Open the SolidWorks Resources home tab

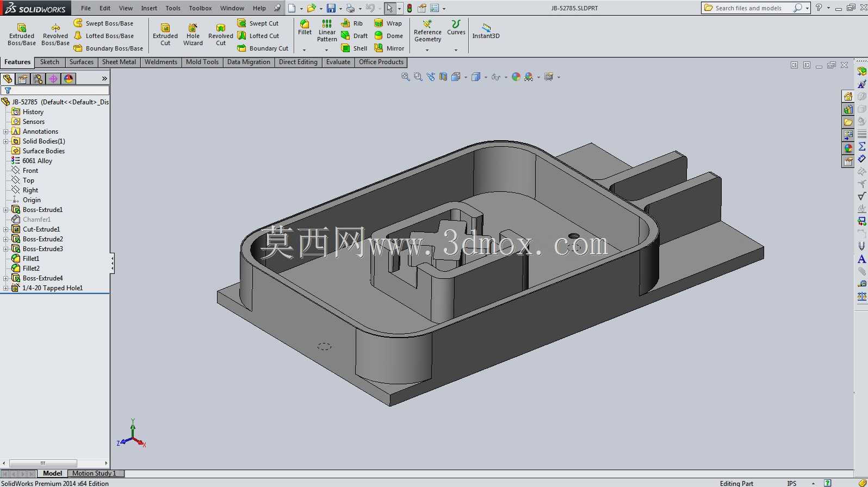[848, 96]
